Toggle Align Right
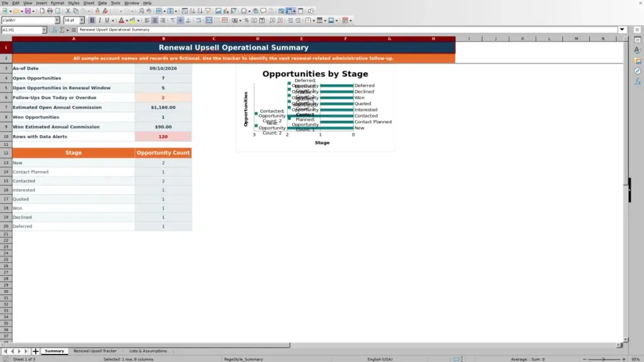The height and width of the screenshot is (362, 644). pyautogui.click(x=163, y=20)
